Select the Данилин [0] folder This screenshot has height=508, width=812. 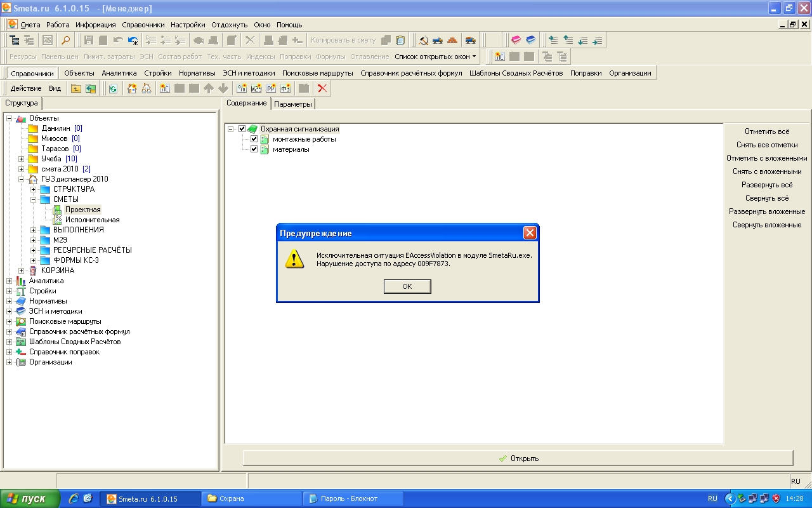pos(62,128)
